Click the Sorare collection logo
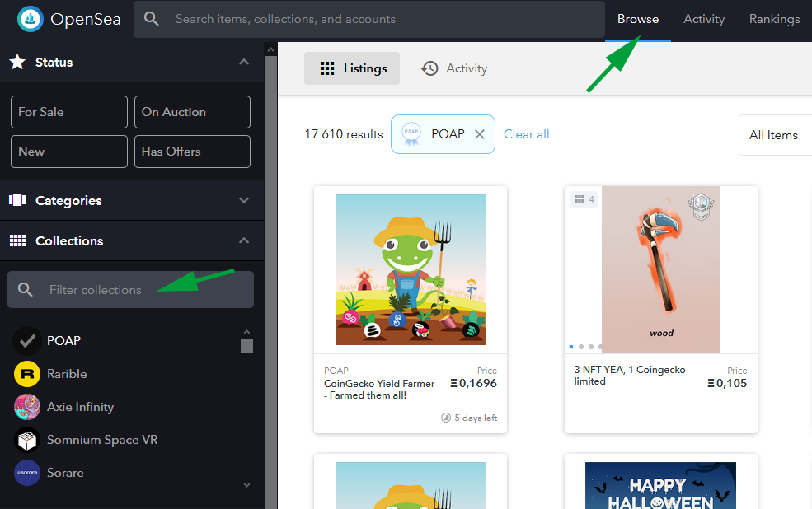 tap(27, 473)
